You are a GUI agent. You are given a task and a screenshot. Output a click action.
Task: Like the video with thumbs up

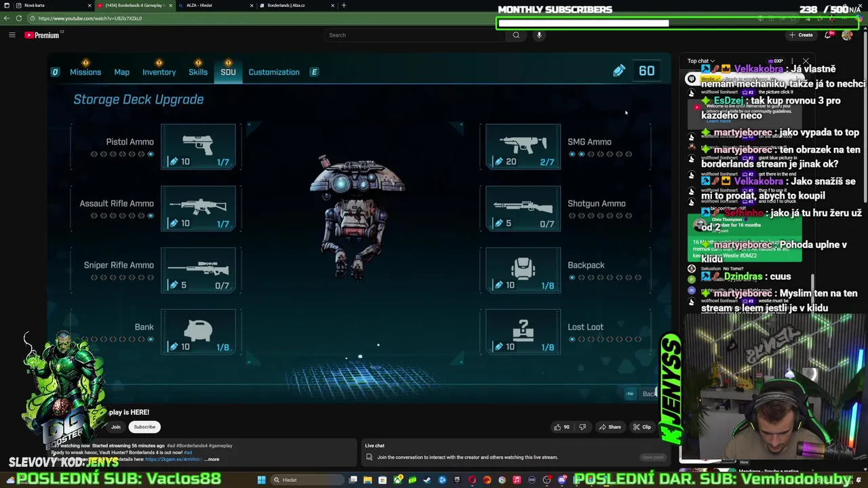click(561, 427)
